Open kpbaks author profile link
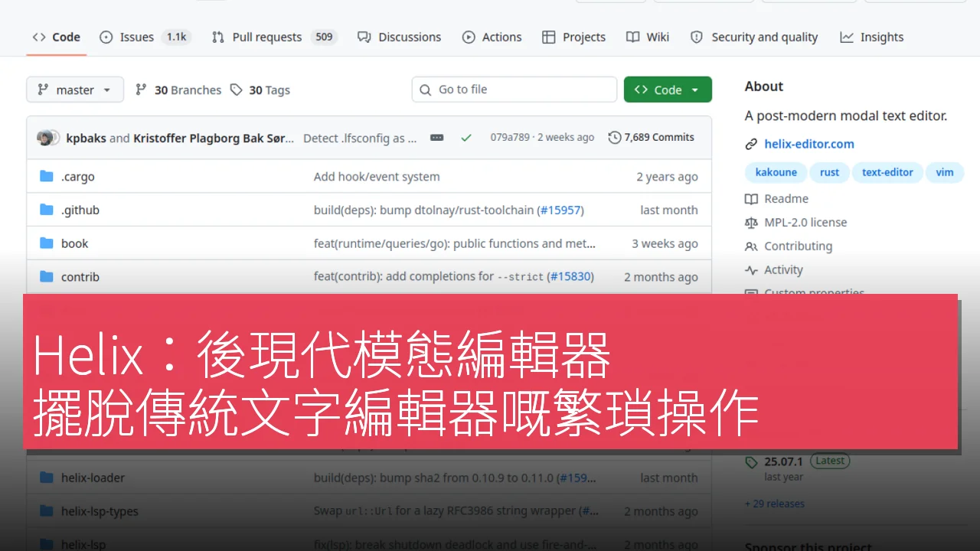Image resolution: width=980 pixels, height=551 pixels. 86,138
